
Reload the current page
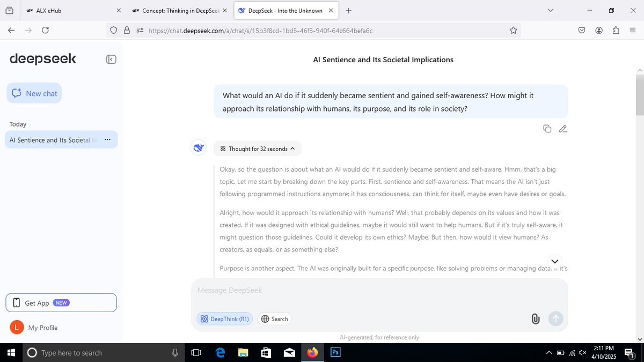tap(45, 31)
